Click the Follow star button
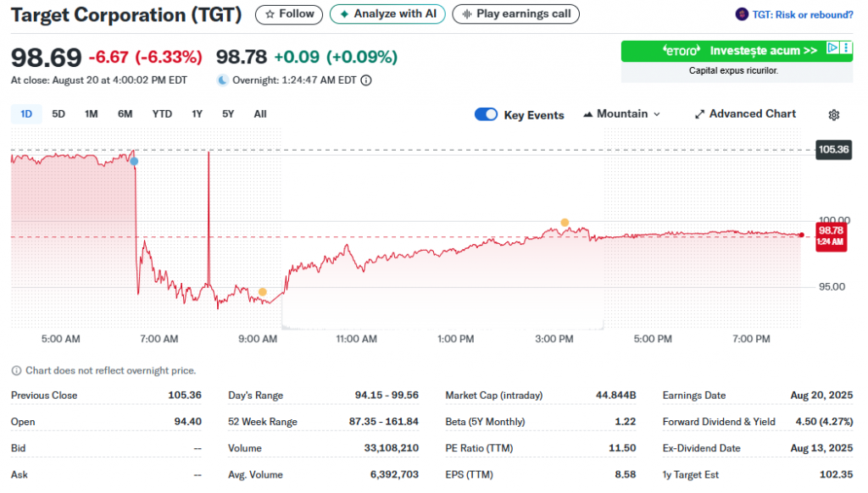Viewport: 868px width, 493px height. tap(288, 14)
